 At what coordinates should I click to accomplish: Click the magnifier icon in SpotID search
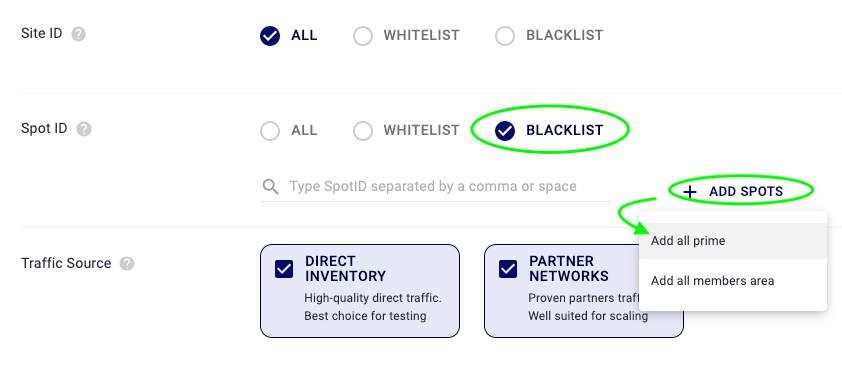271,187
